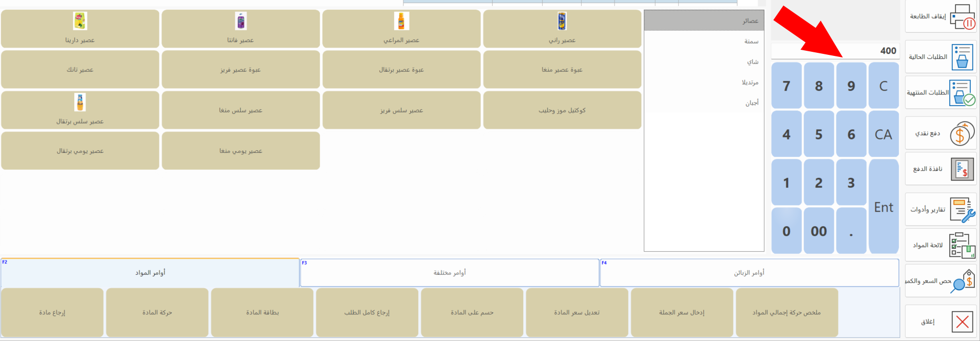The width and height of the screenshot is (980, 341).
Task: Tap the 4 key on the numpad
Action: point(786,134)
